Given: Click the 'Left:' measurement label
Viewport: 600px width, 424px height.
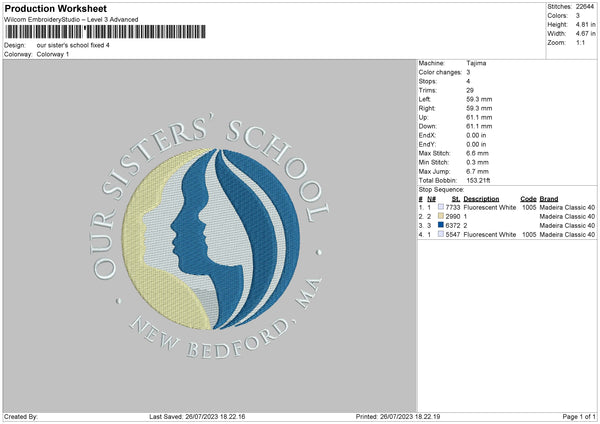Looking at the screenshot, I should 425,99.
